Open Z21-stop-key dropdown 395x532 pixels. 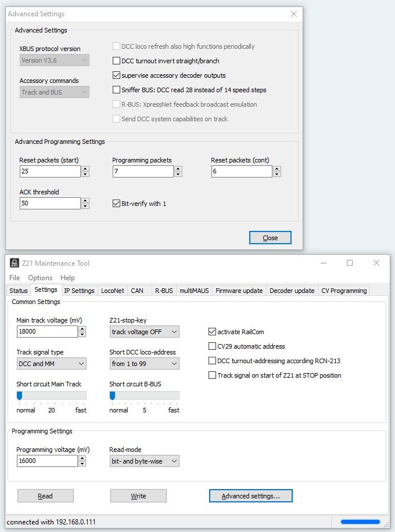144,332
